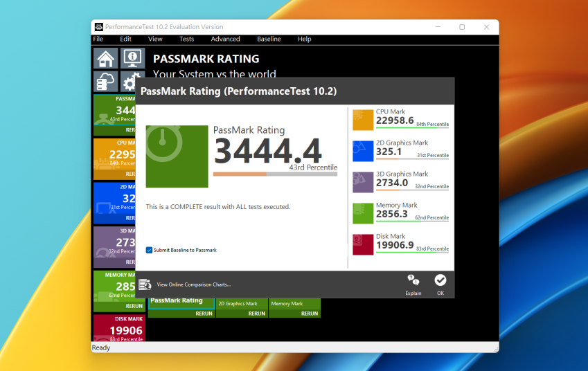The width and height of the screenshot is (588, 371).
Task: Rerun the Memory Mark sidebar test
Action: (134, 306)
